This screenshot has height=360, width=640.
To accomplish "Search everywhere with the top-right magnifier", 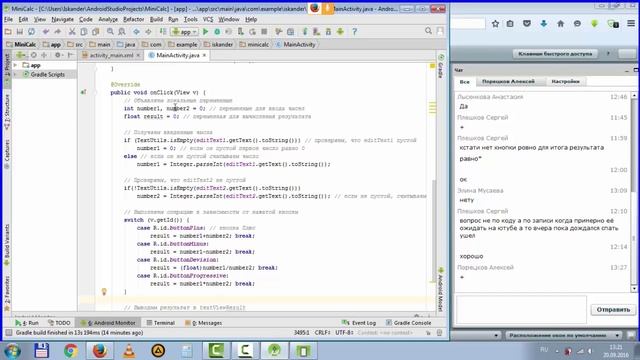I will tap(428, 31).
